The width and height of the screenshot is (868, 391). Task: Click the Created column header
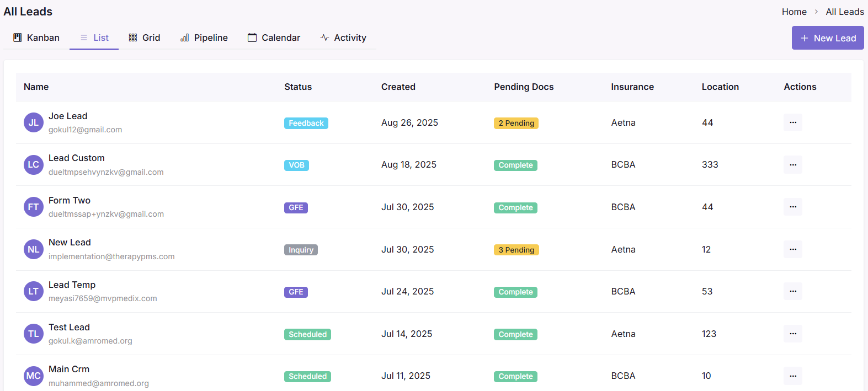(398, 87)
